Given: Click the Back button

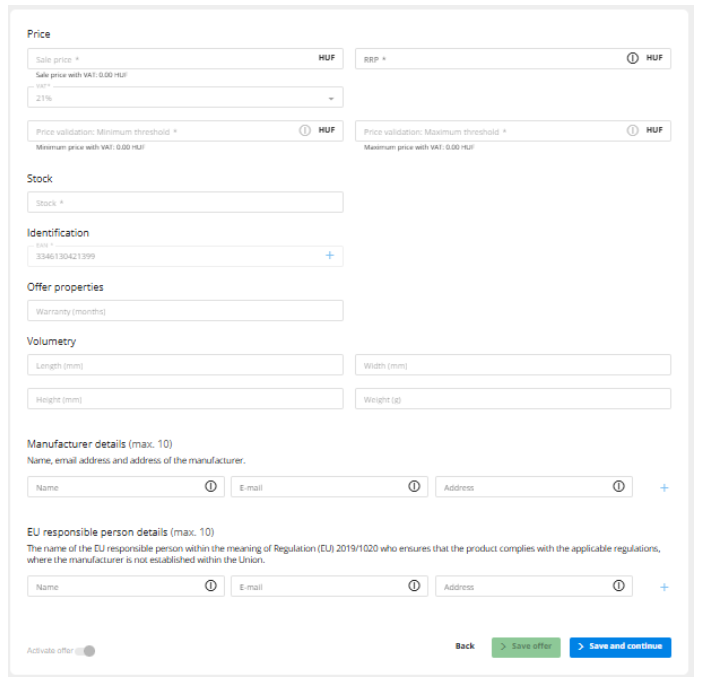Looking at the screenshot, I should tap(465, 647).
